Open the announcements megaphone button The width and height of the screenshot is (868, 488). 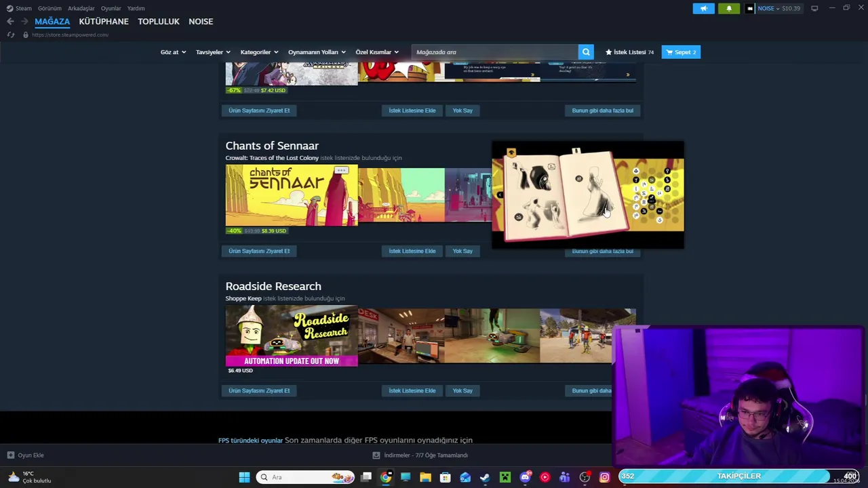click(x=703, y=8)
